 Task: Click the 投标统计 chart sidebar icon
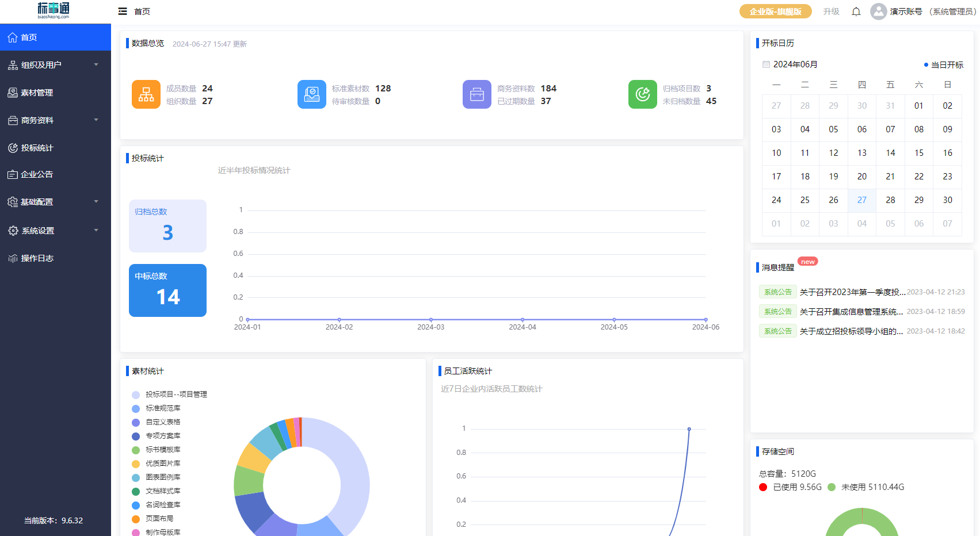tap(13, 148)
